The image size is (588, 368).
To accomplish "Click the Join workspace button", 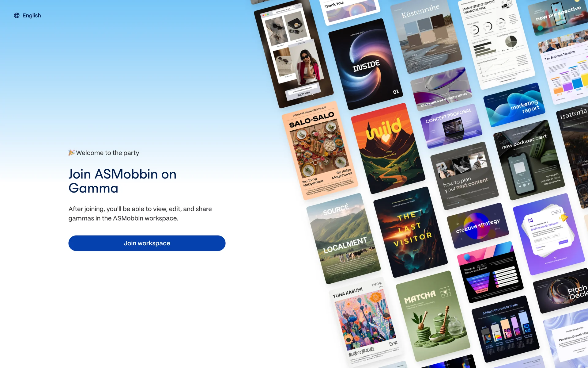I will pyautogui.click(x=147, y=243).
